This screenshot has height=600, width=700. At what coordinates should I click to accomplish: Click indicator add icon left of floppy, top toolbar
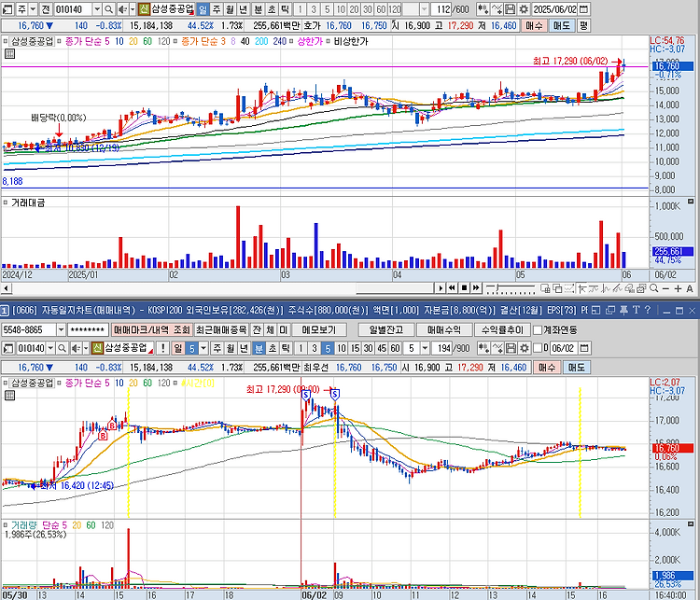pos(497,9)
